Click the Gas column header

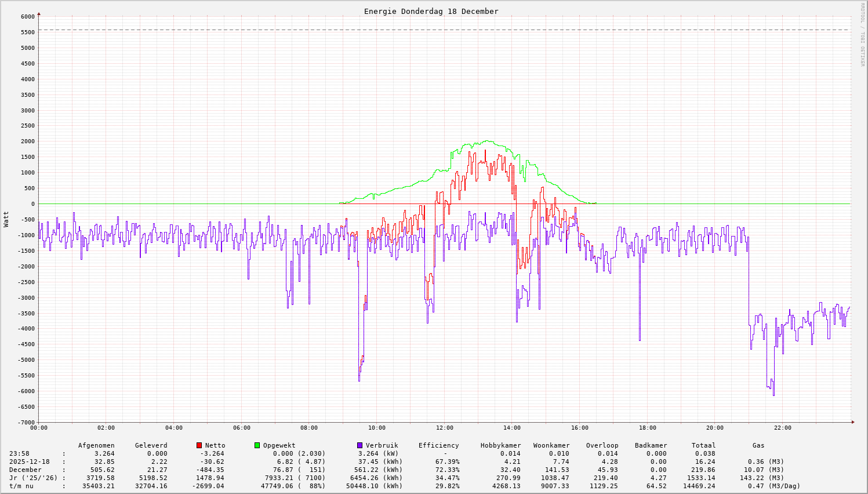coord(758,445)
